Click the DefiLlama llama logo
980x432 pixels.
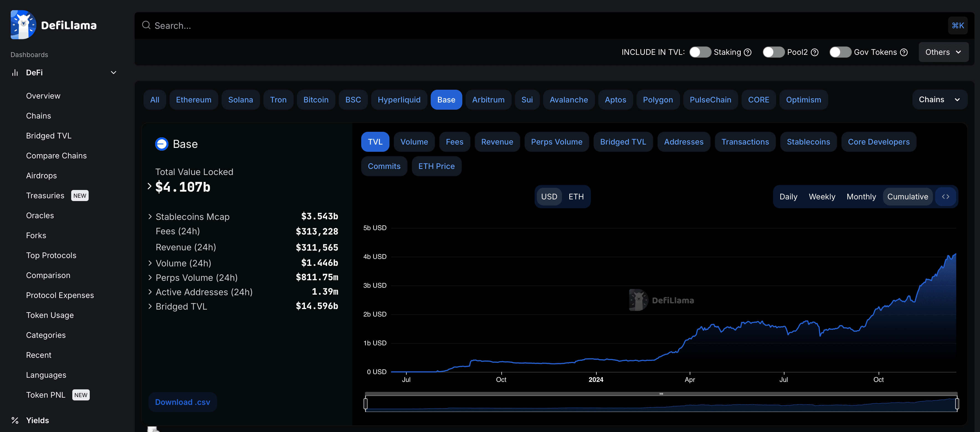23,25
